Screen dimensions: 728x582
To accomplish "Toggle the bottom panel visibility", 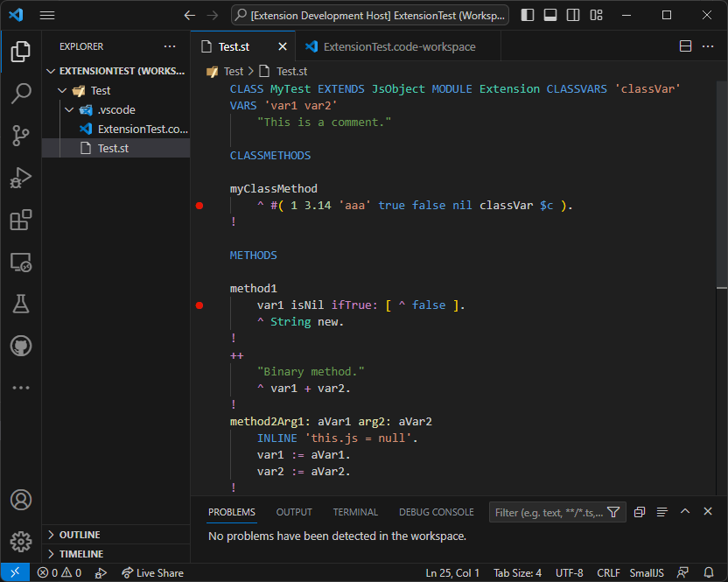I will point(550,16).
